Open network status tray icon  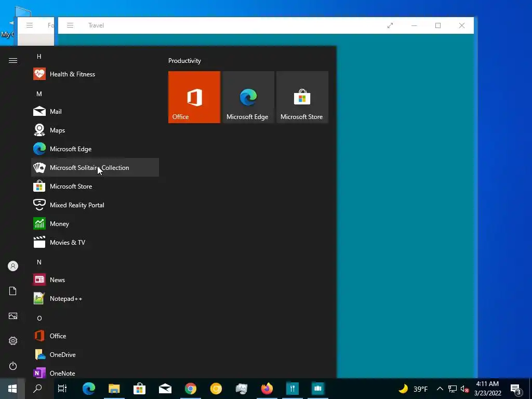point(453,389)
